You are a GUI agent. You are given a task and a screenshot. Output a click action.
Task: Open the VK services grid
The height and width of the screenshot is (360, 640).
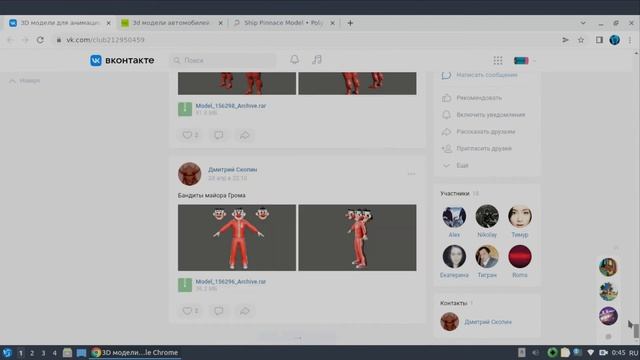(498, 61)
